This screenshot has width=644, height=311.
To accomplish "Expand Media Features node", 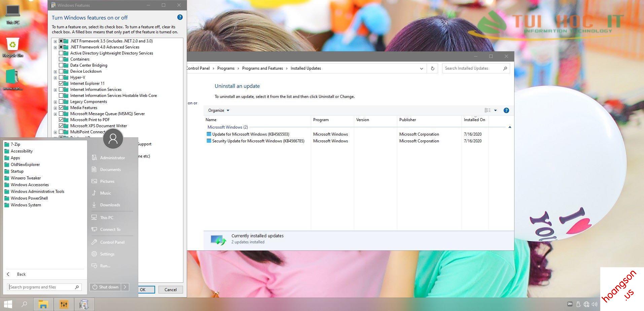I will pyautogui.click(x=55, y=108).
